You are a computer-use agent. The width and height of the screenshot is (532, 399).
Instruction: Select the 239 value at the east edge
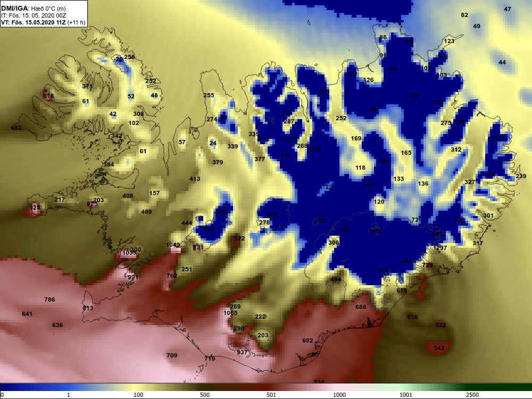click(521, 176)
